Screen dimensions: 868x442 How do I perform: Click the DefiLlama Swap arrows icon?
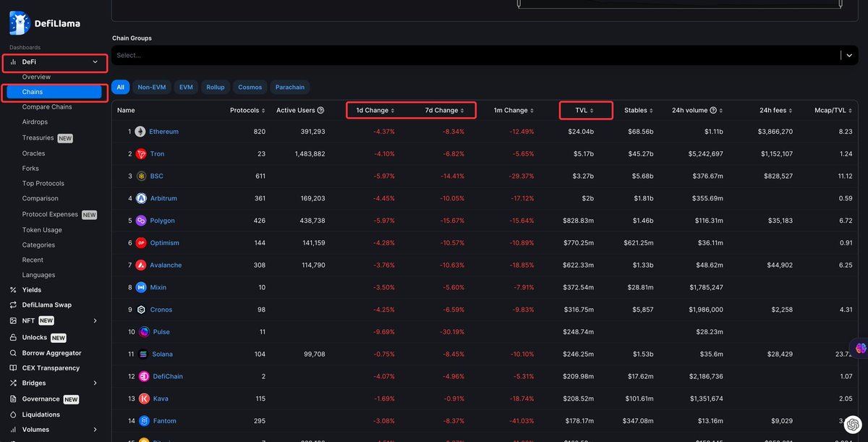(x=13, y=305)
